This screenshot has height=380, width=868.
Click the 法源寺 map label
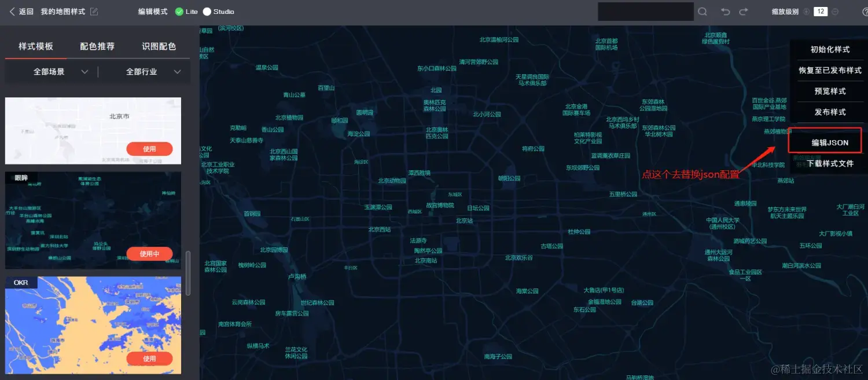(418, 240)
